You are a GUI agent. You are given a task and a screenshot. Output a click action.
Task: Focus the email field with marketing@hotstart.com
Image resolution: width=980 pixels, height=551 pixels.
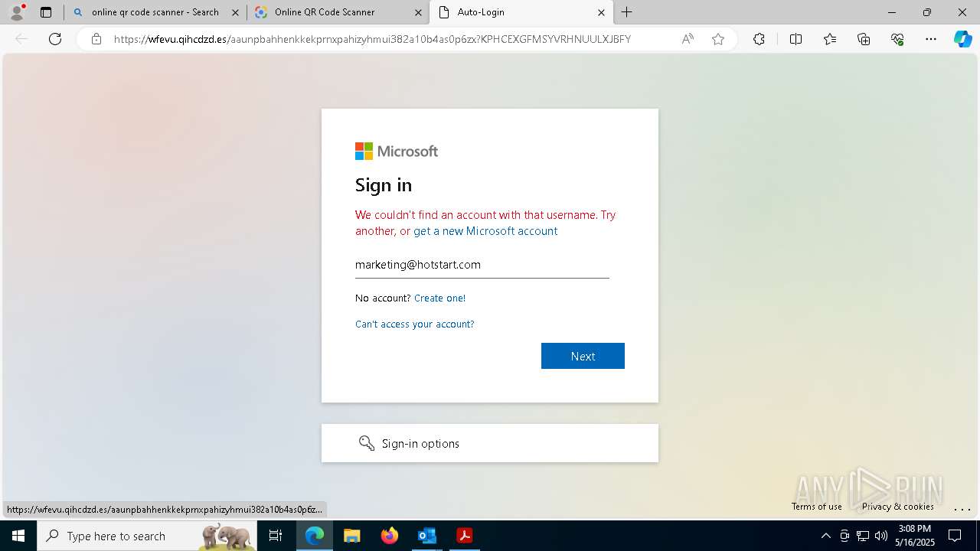click(482, 265)
